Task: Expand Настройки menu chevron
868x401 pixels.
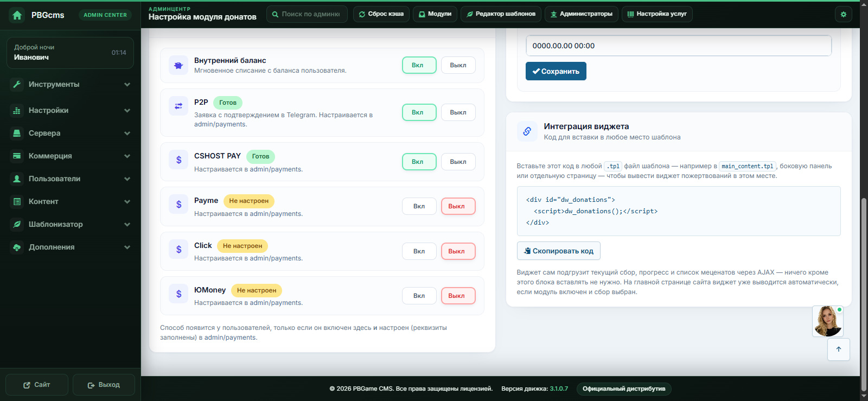Action: click(127, 111)
